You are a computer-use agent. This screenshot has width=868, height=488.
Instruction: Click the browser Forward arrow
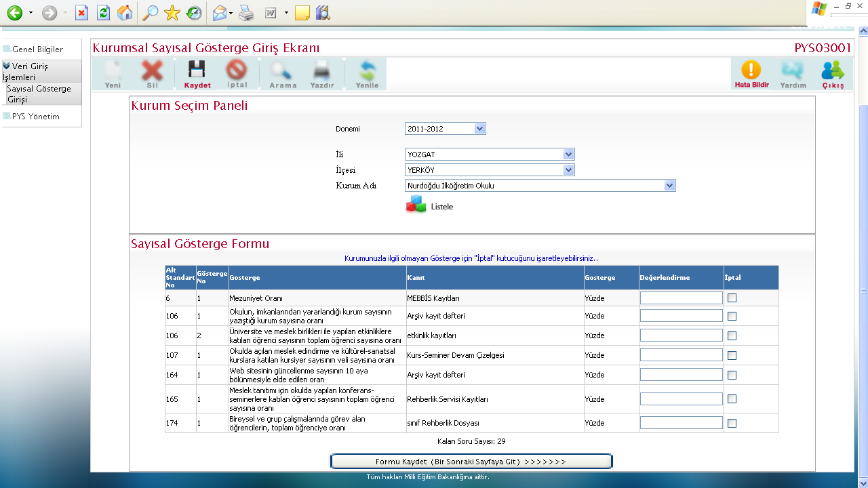pos(50,13)
